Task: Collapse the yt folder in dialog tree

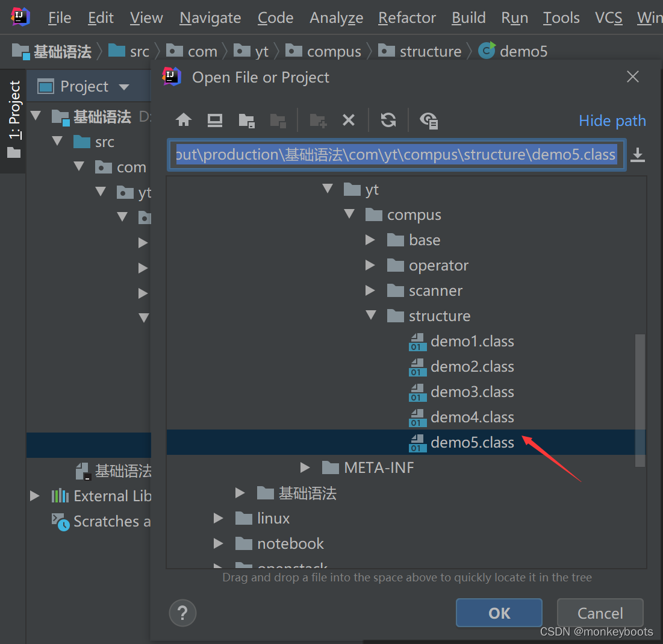Action: click(x=327, y=189)
